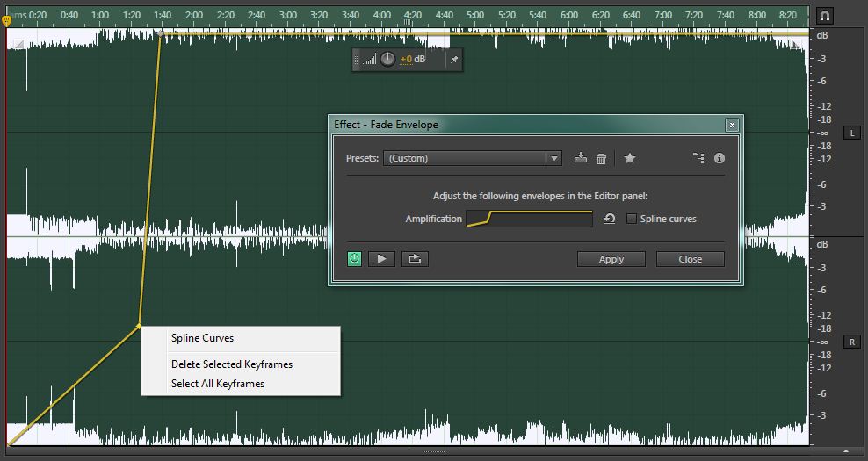Click the headphones icon above the level meter
Image resolution: width=868 pixels, height=461 pixels.
(824, 16)
